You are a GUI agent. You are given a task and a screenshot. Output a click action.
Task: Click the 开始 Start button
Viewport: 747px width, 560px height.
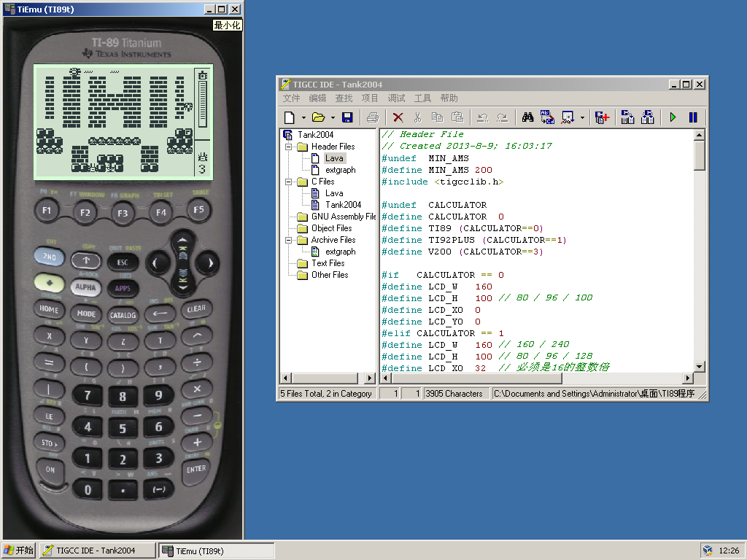pos(19,551)
